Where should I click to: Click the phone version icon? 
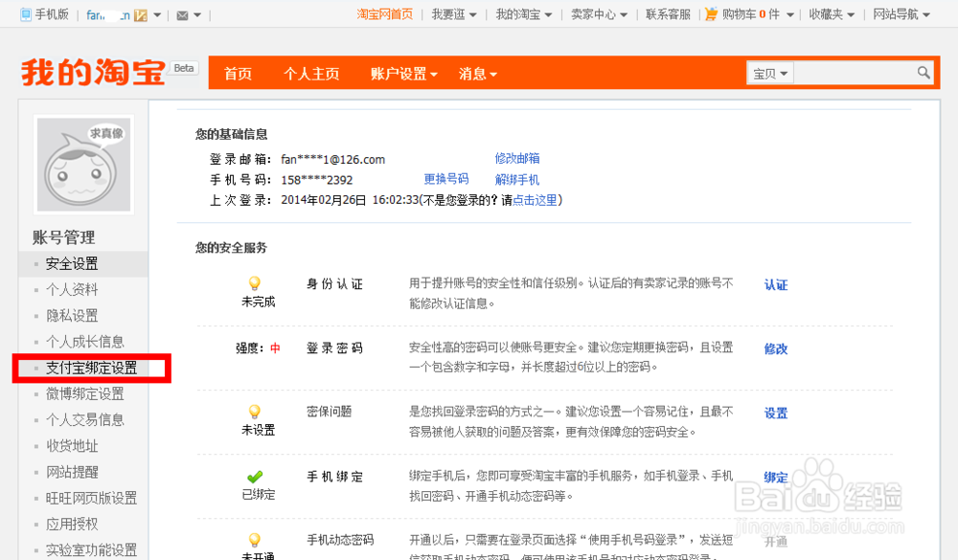(x=26, y=14)
